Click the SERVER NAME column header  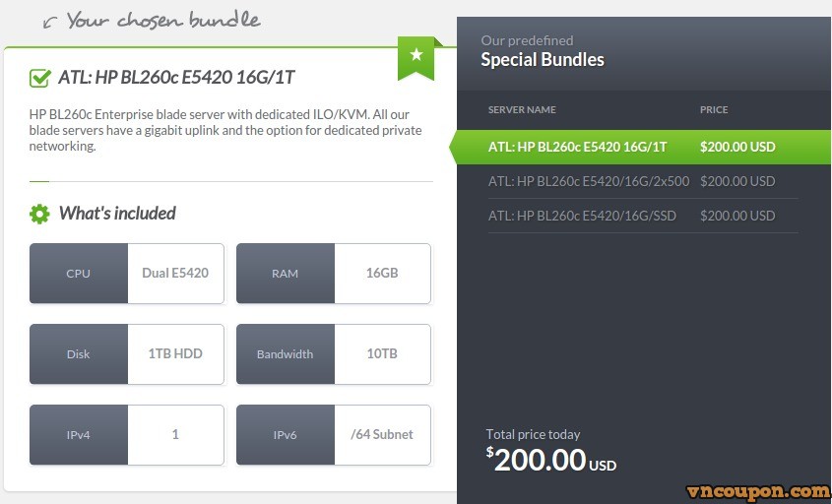[522, 110]
